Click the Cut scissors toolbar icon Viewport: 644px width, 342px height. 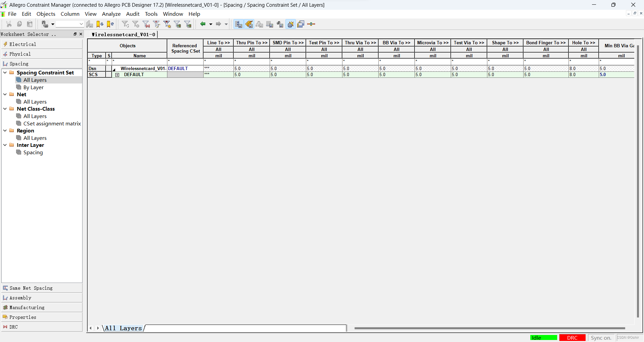point(9,24)
